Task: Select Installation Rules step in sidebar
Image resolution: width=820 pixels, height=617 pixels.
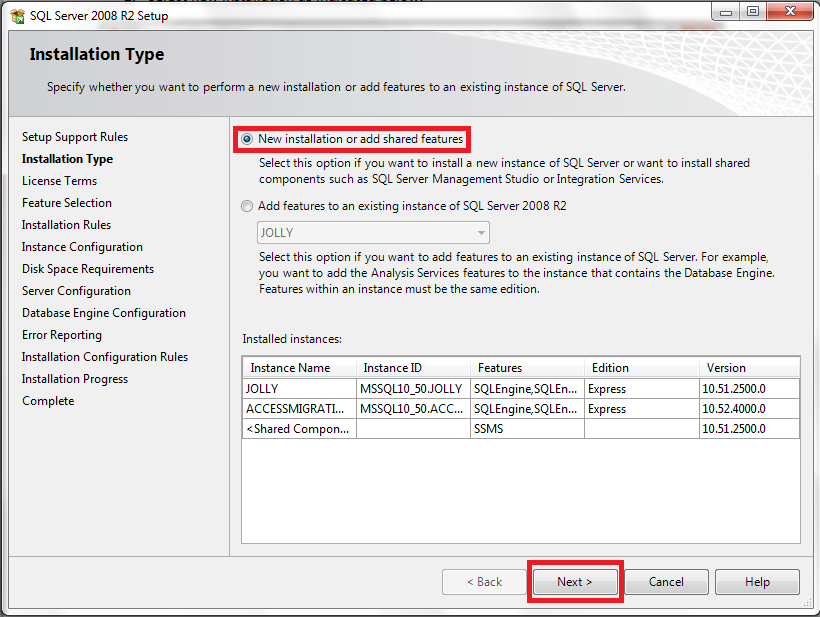Action: 66,225
